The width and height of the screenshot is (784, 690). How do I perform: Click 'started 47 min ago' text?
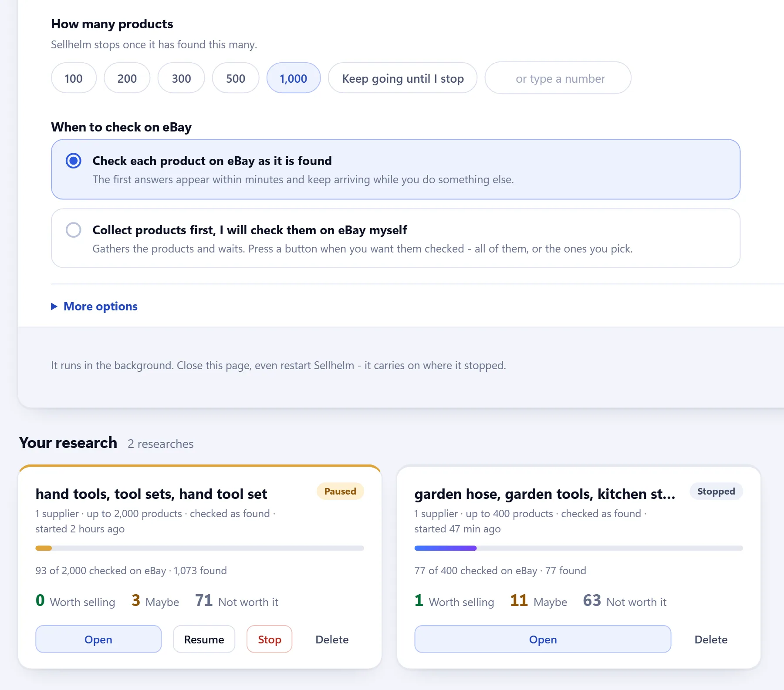pos(457,529)
